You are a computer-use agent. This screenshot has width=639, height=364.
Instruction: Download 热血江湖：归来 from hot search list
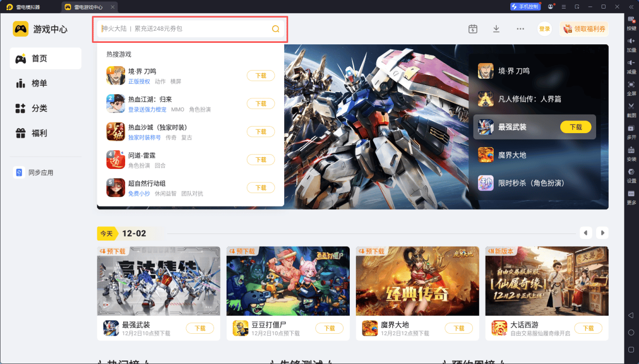click(x=260, y=103)
